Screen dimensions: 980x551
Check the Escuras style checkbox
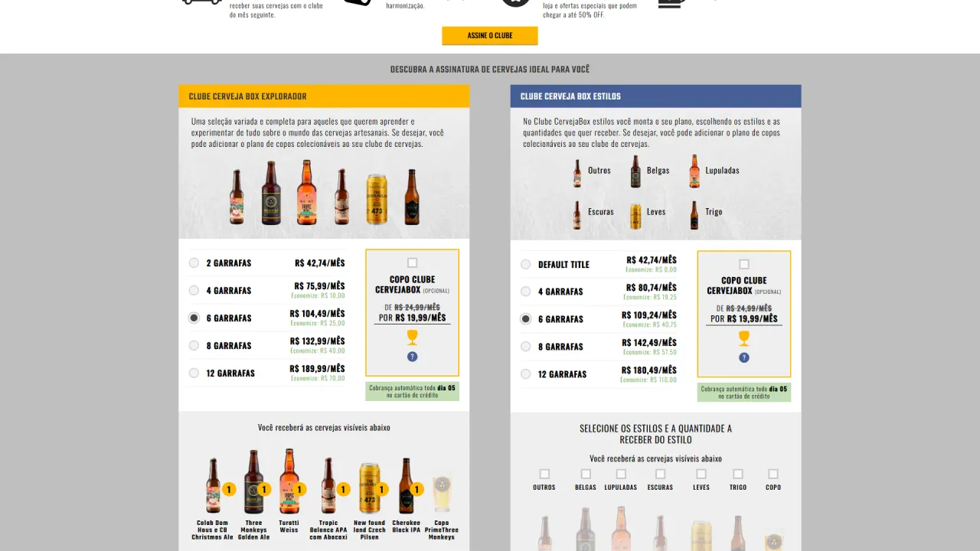coord(660,474)
